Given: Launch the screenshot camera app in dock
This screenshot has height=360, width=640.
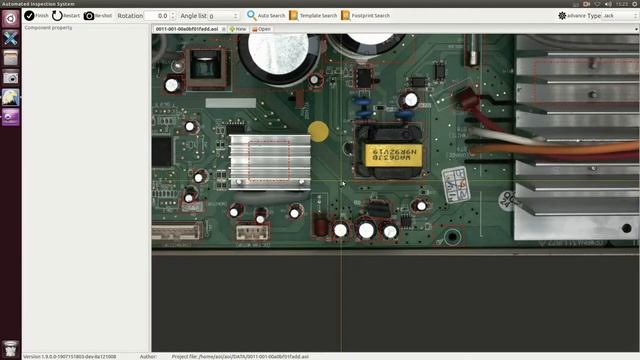Looking at the screenshot, I should click(x=11, y=78).
